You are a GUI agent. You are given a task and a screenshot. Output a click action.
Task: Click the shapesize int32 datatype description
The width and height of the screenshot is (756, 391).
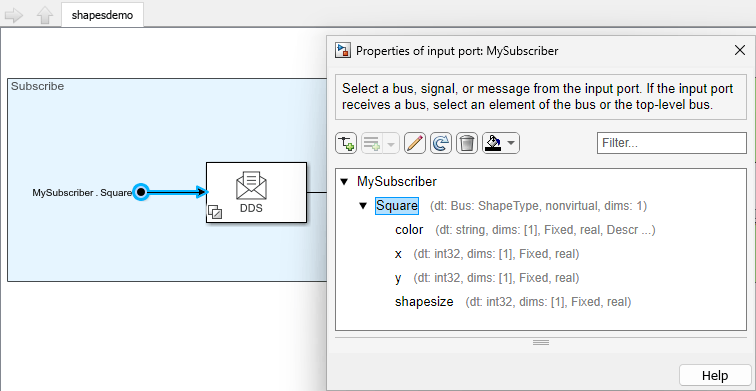coord(548,302)
